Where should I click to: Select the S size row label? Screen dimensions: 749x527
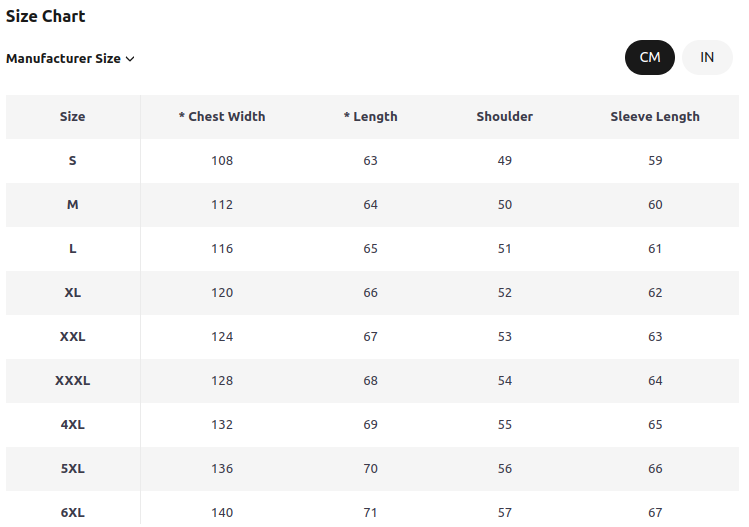[x=73, y=161]
